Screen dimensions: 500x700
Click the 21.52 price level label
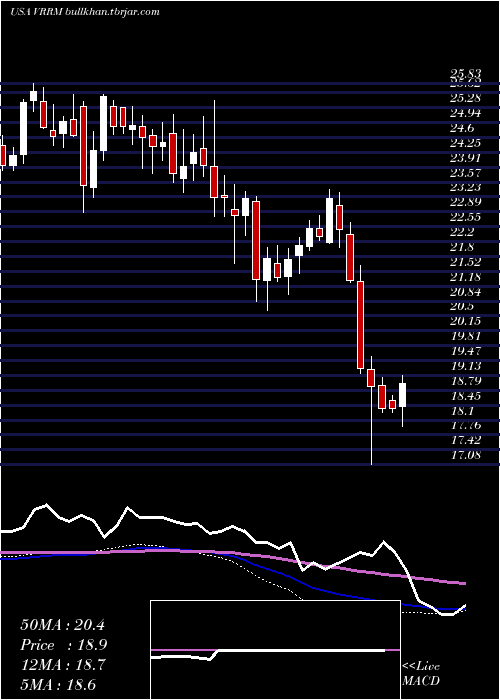click(x=466, y=262)
